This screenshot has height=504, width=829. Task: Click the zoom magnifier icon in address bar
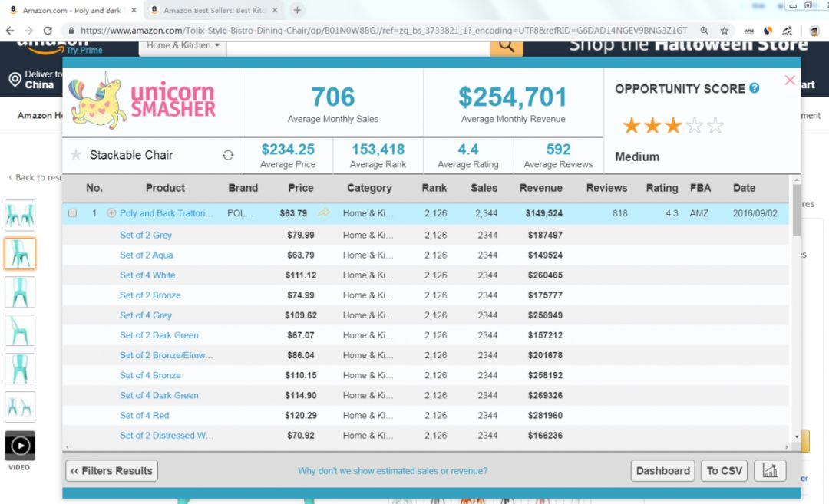pyautogui.click(x=704, y=31)
